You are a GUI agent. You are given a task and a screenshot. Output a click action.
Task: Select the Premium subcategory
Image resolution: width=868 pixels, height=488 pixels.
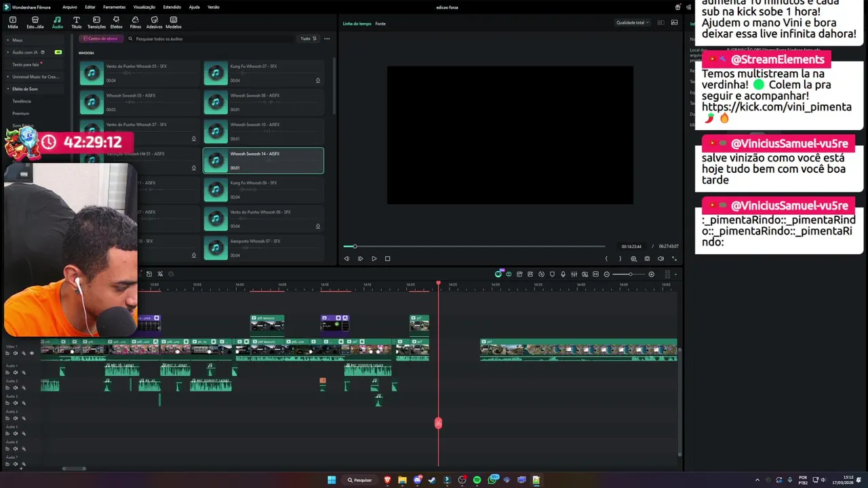(x=20, y=113)
